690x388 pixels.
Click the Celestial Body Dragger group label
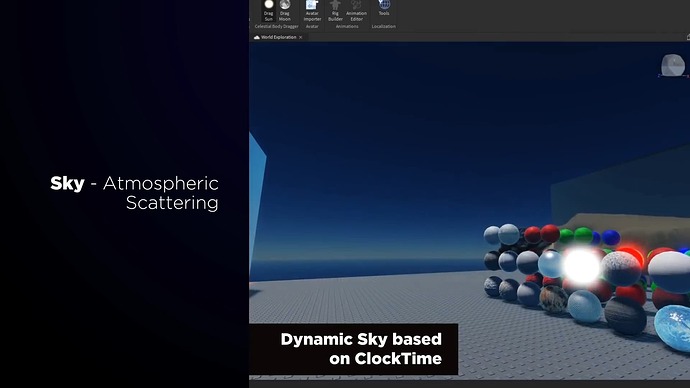[x=276, y=26]
